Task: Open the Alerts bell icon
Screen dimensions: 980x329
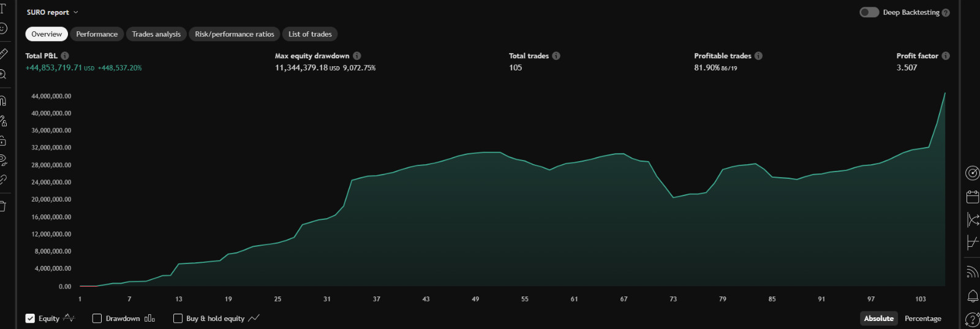Action: 973,296
